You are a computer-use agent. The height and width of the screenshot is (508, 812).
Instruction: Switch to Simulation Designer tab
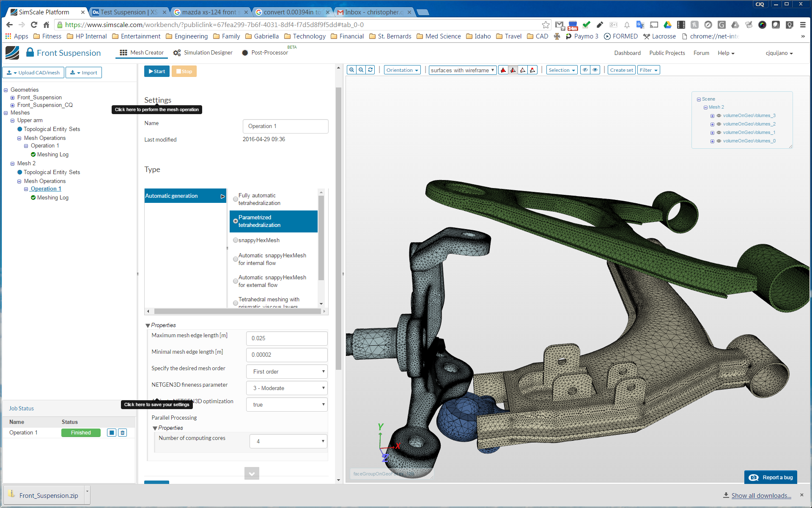[x=203, y=53]
